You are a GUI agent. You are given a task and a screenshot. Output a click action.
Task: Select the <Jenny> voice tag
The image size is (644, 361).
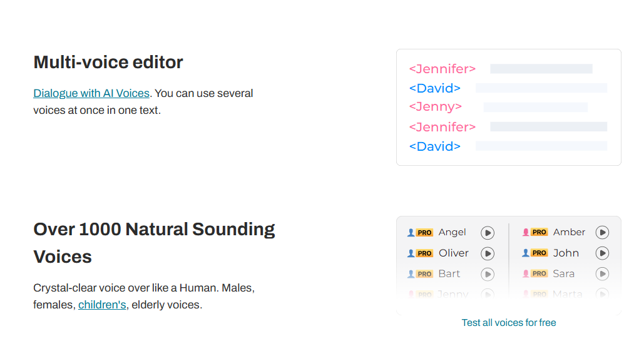436,106
